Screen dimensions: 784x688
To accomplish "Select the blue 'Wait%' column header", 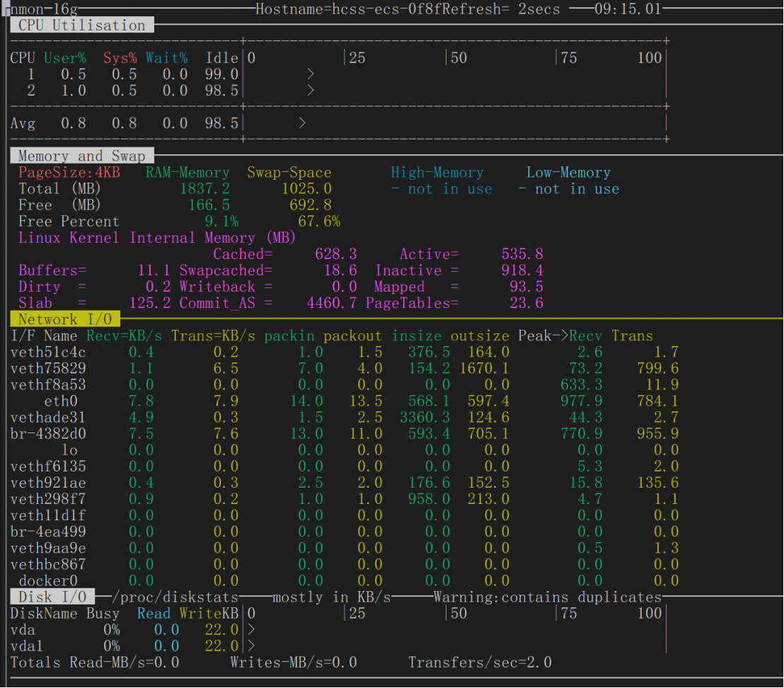I will pyautogui.click(x=166, y=58).
